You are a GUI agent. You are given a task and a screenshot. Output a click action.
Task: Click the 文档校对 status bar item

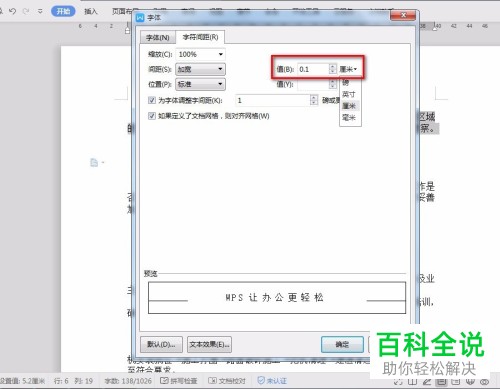pyautogui.click(x=227, y=381)
